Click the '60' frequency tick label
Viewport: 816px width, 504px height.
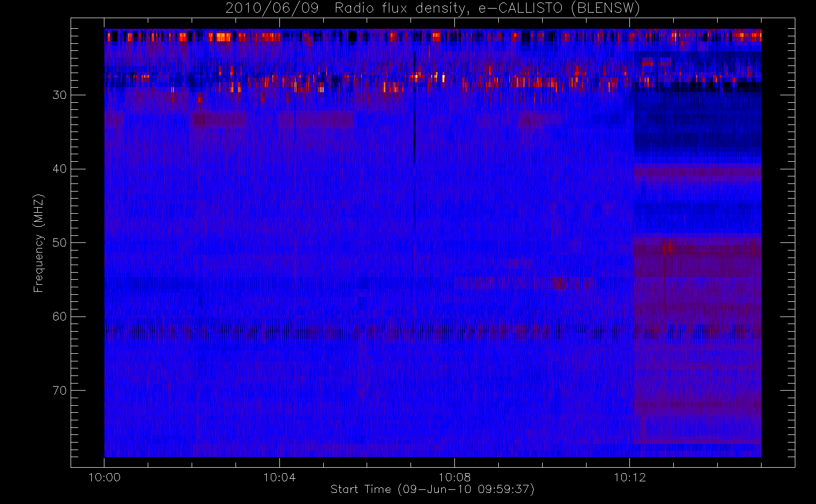pos(60,317)
